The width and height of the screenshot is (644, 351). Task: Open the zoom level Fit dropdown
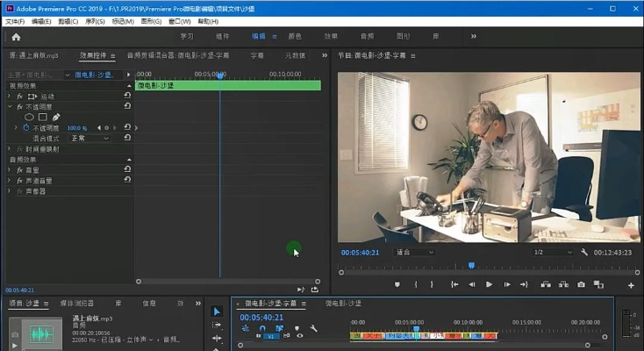coord(412,252)
